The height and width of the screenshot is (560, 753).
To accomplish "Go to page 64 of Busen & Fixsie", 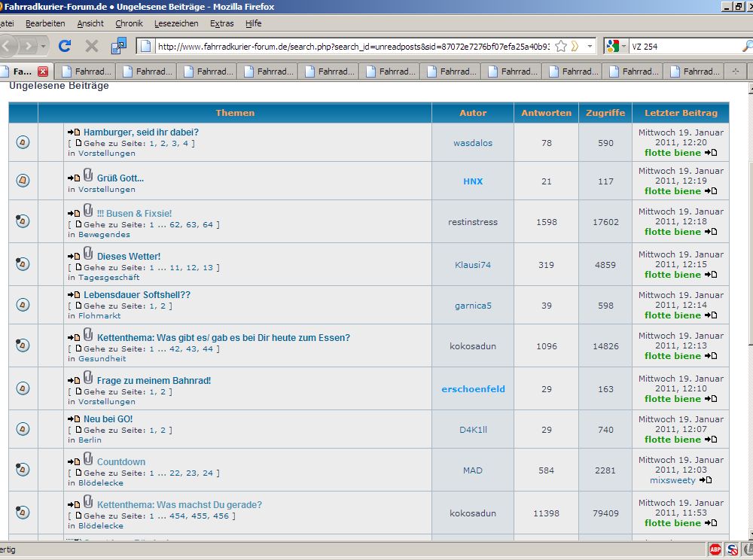I will (208, 224).
